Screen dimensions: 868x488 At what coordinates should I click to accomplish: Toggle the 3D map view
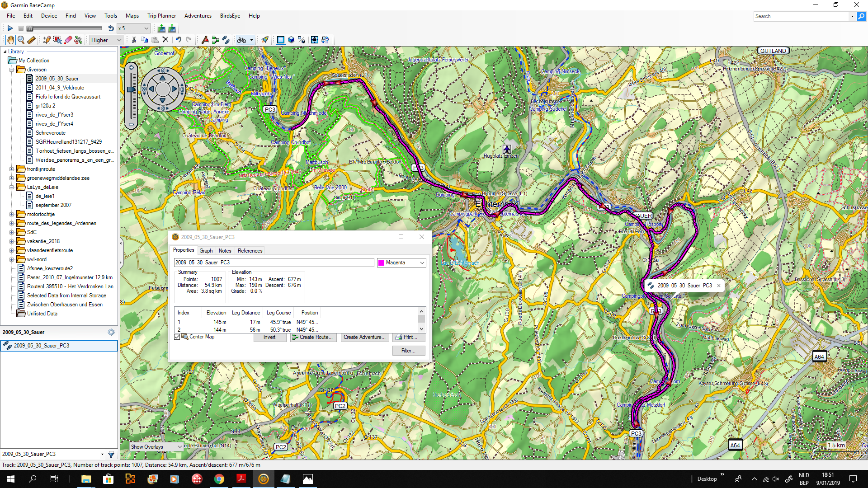tap(291, 40)
